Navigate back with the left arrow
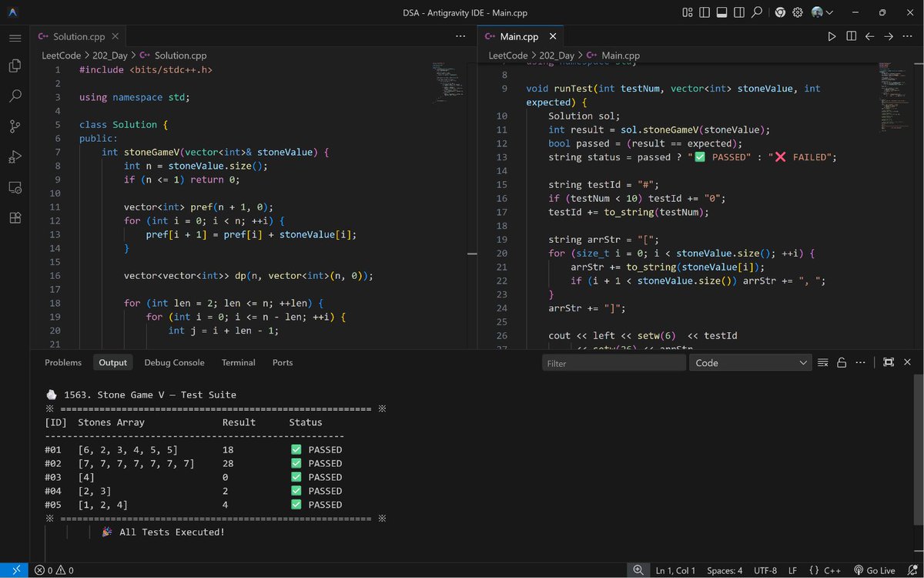 [869, 36]
